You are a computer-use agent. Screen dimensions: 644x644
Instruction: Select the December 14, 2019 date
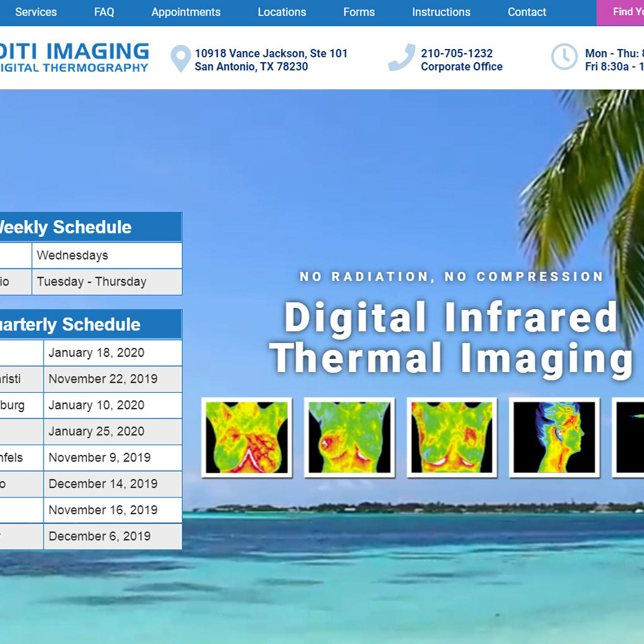pos(113,484)
